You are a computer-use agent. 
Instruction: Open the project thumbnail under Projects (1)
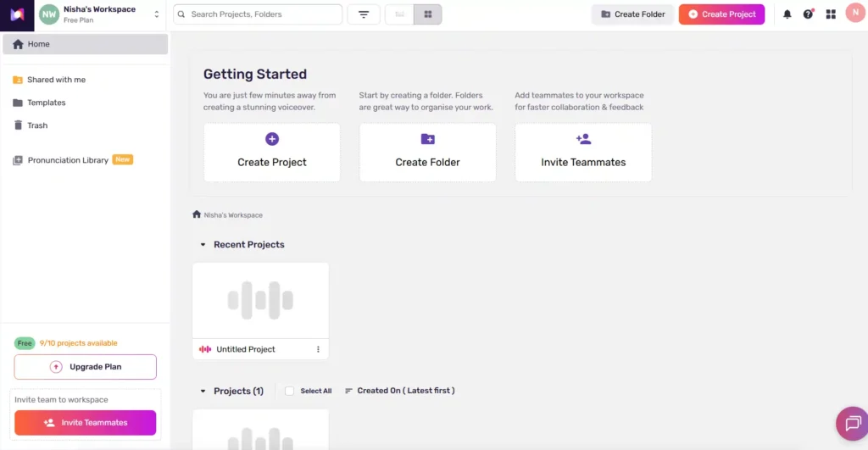point(260,430)
